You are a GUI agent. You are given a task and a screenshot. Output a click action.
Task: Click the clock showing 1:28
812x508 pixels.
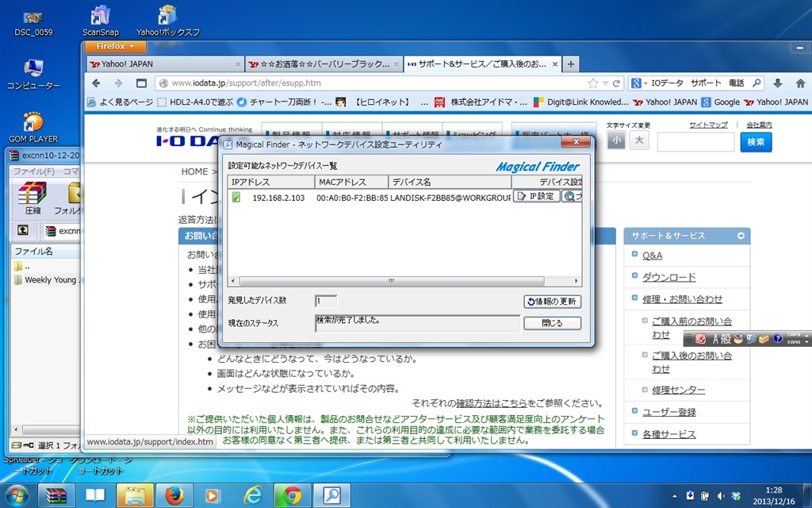774,490
